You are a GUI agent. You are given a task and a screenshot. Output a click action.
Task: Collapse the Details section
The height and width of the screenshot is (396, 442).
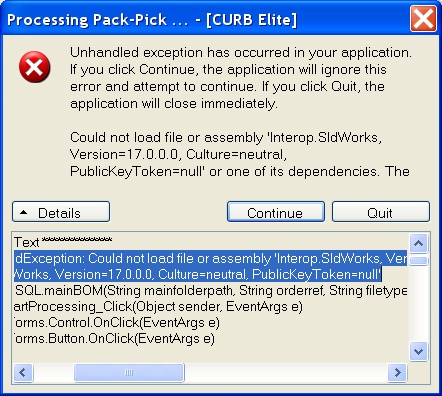pyautogui.click(x=61, y=212)
